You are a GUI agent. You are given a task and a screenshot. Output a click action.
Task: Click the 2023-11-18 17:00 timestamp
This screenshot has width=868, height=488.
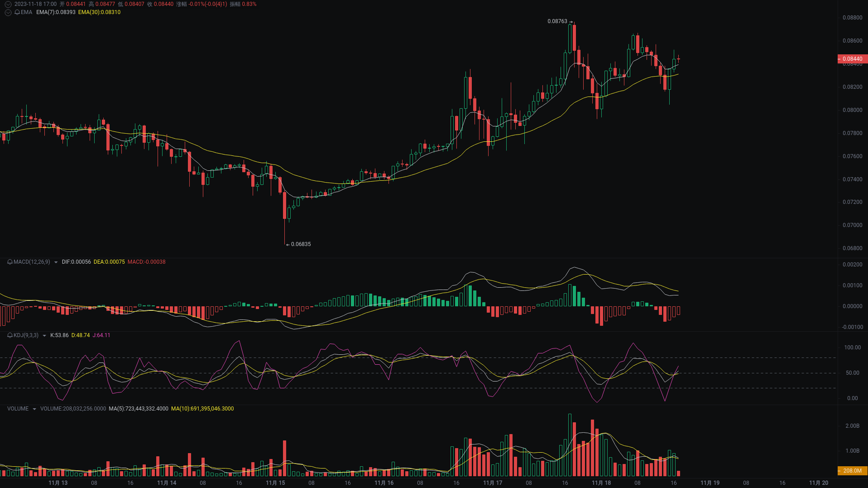[x=35, y=4]
